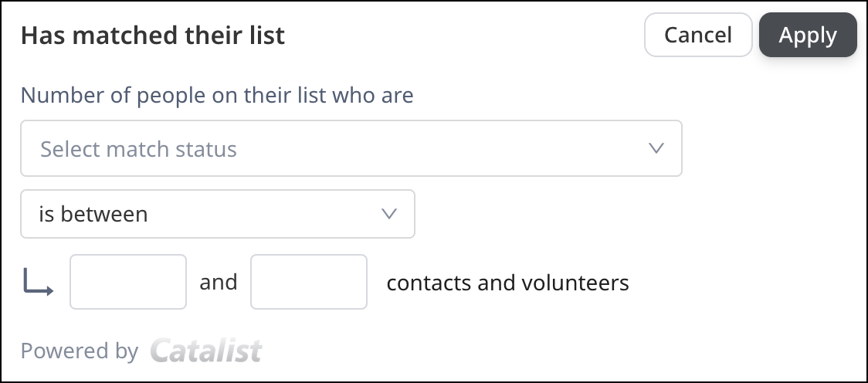Click the Catalist logo
Screen dimensions: 868x383
(206, 351)
